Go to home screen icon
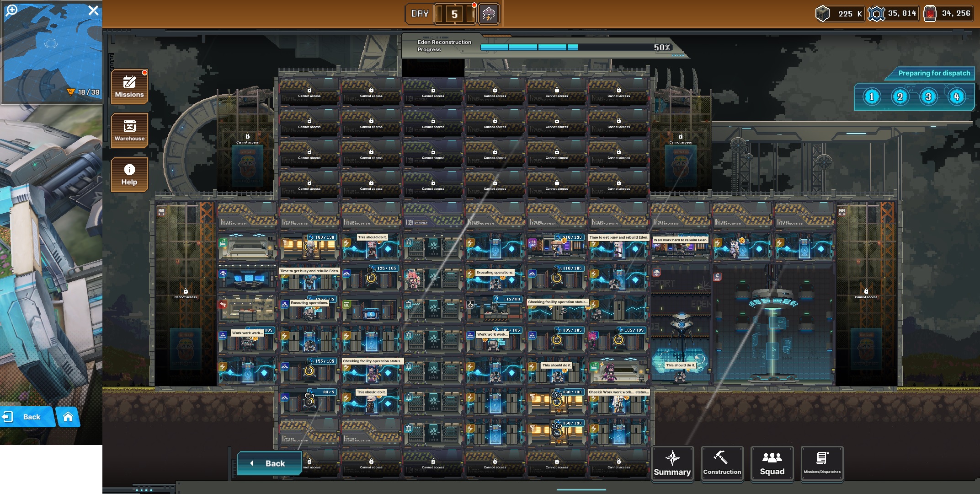 68,417
